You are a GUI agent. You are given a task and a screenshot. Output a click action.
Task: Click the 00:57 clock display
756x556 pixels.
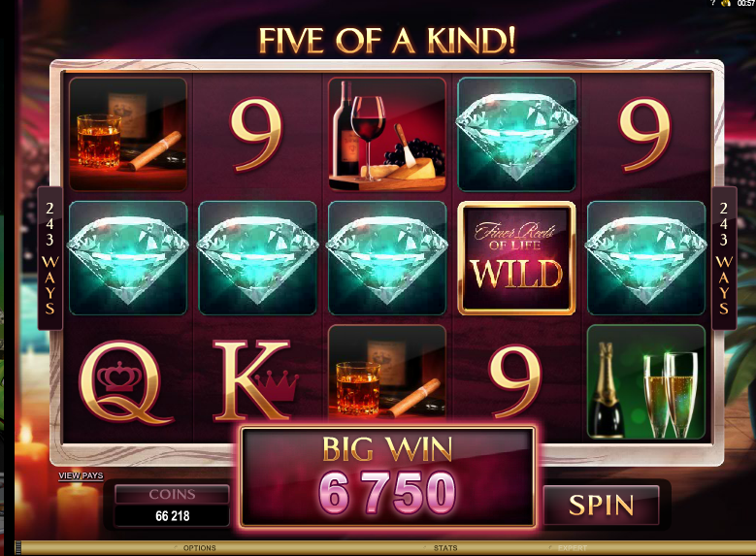[745, 3]
